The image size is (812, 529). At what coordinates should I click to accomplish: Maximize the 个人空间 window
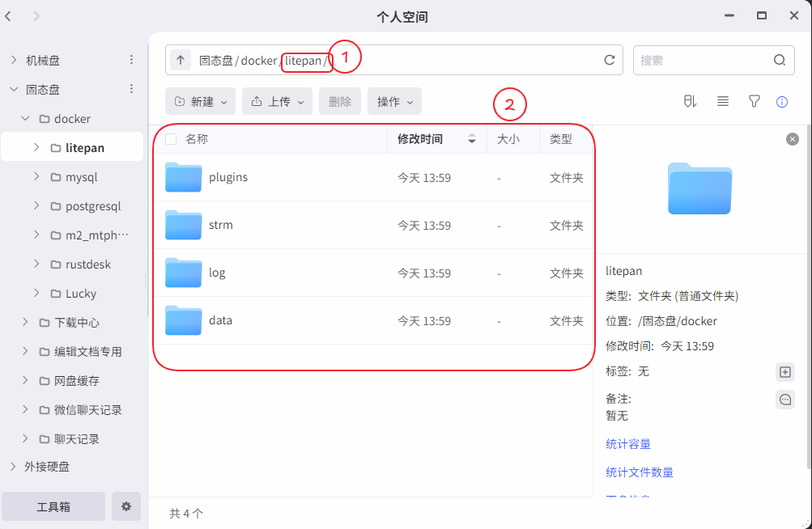tap(761, 15)
